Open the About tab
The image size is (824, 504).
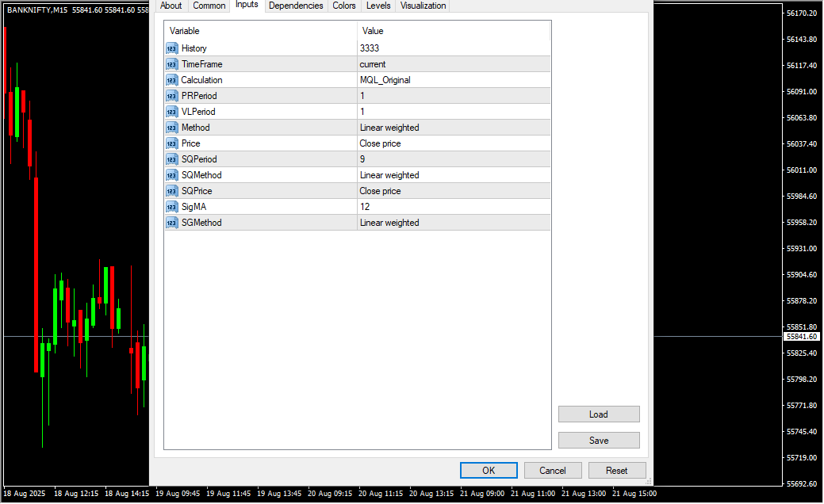pos(171,6)
